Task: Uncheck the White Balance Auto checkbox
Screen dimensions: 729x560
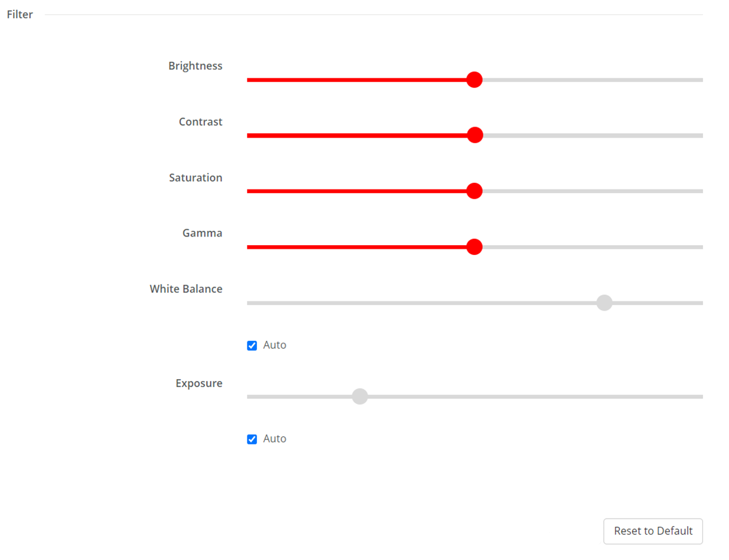Action: pos(252,346)
